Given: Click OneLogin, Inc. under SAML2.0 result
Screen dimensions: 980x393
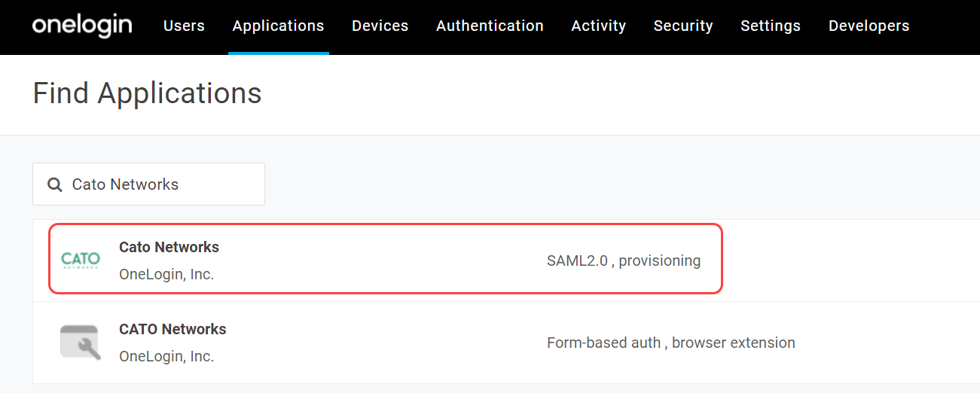Looking at the screenshot, I should [x=166, y=275].
